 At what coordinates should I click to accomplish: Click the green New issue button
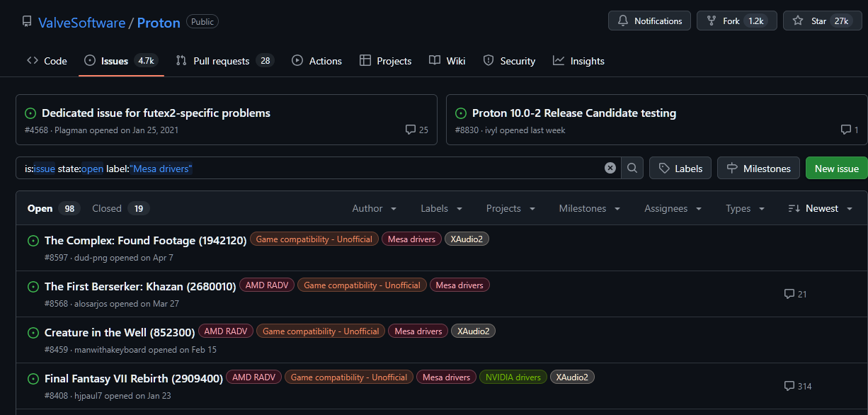pos(837,168)
